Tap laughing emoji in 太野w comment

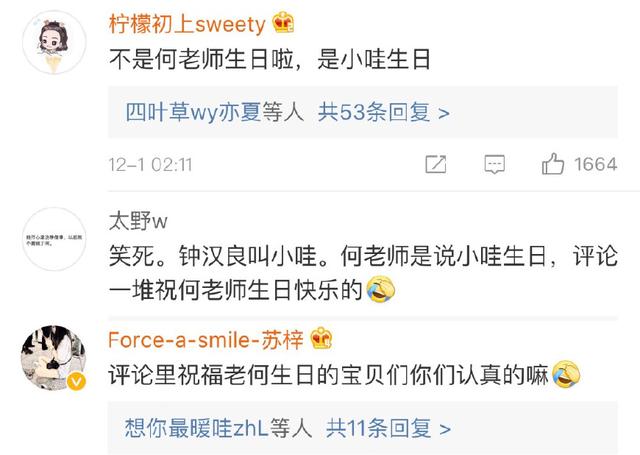pyautogui.click(x=380, y=289)
